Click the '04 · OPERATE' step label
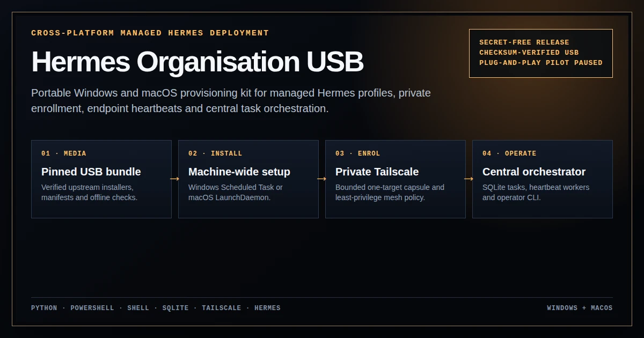644x338 pixels. (509, 153)
